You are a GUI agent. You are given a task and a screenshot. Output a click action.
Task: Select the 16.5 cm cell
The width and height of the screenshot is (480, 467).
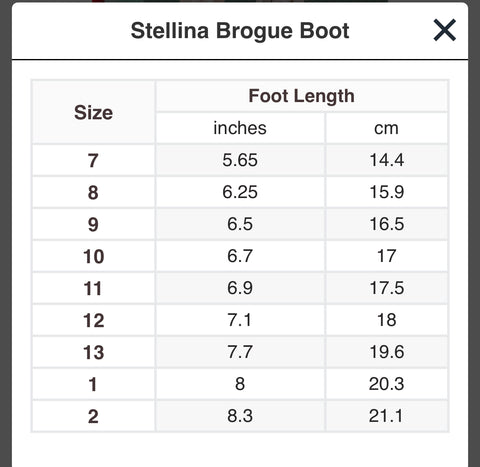click(x=386, y=224)
